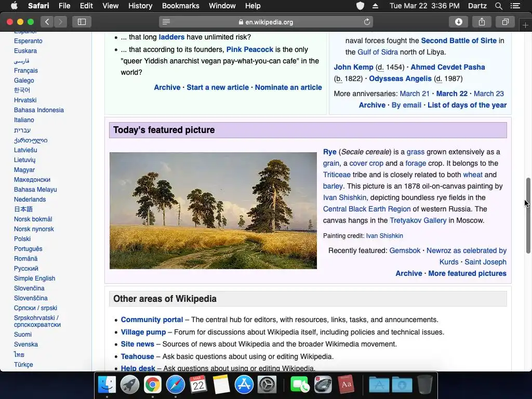The height and width of the screenshot is (399, 532).
Task: Open the Share button in toolbar
Action: click(482, 22)
